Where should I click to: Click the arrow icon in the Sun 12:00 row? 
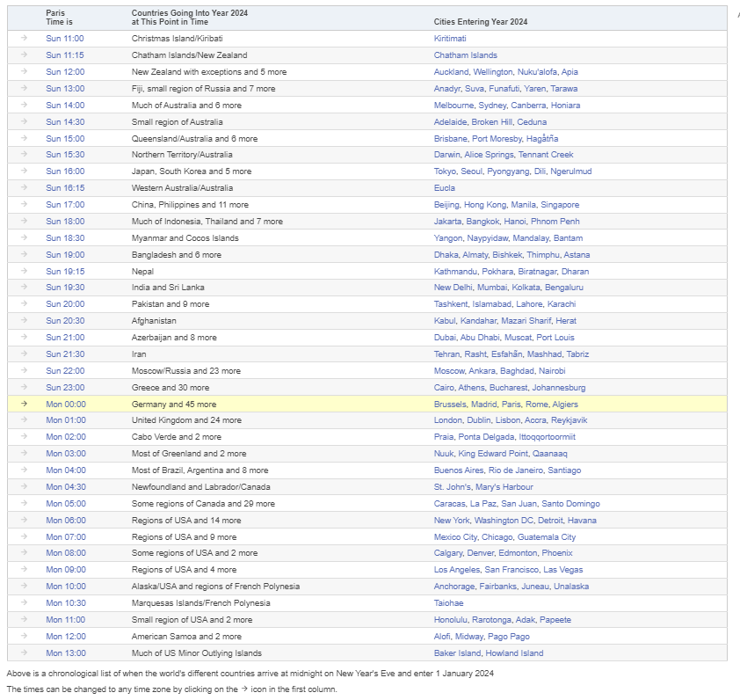tap(24, 72)
